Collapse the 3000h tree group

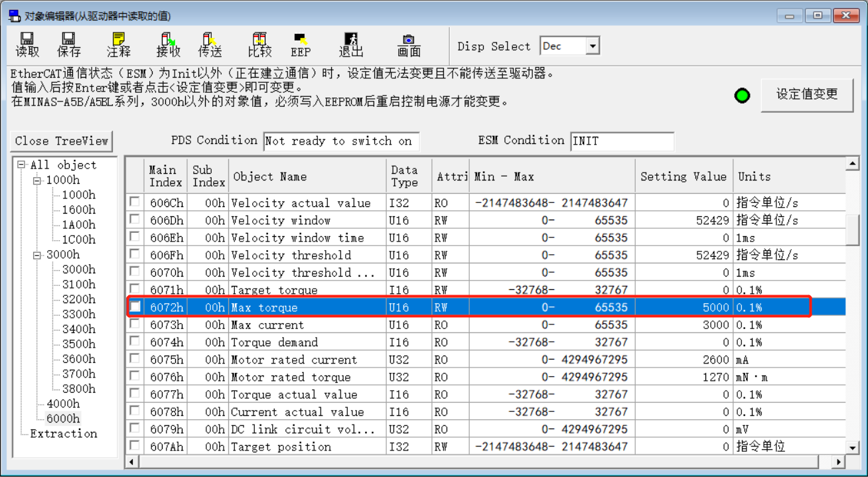pos(38,255)
